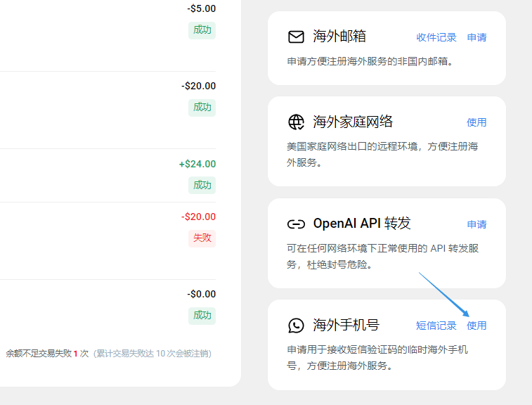Click 成功 badge under -$0.00
532x405 pixels.
pos(202,316)
